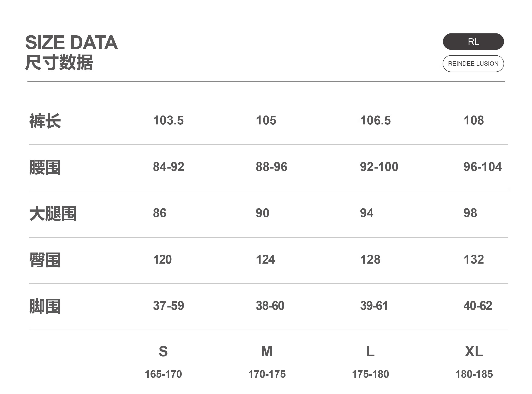The width and height of the screenshot is (532, 394).
Task: Click the 尺寸数据 subtitle text
Action: [59, 62]
